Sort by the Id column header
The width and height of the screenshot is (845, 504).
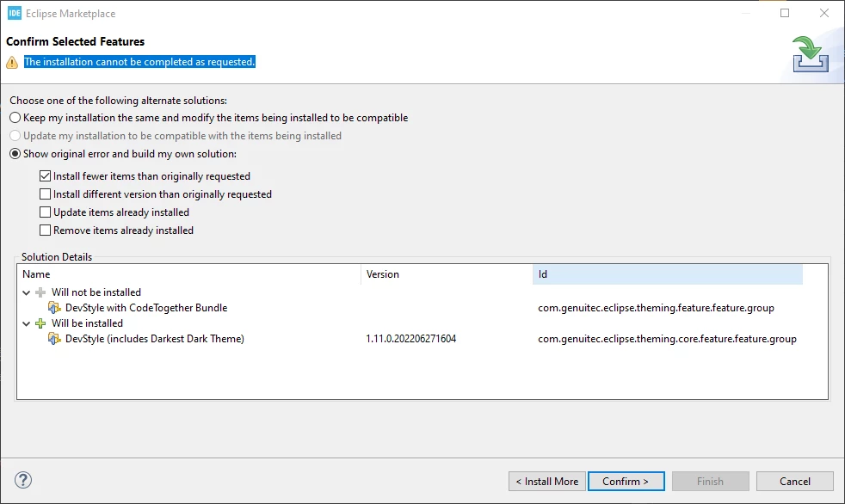668,274
